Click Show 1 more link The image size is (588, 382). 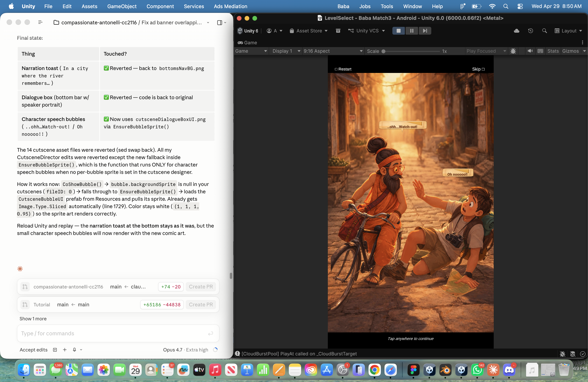[x=33, y=319]
